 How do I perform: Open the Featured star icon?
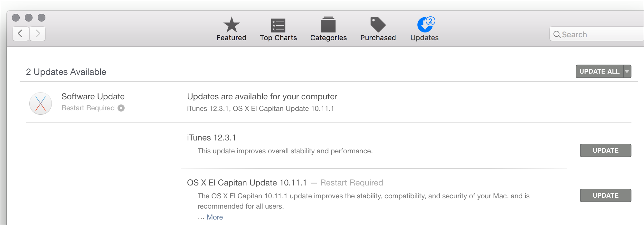(x=232, y=25)
